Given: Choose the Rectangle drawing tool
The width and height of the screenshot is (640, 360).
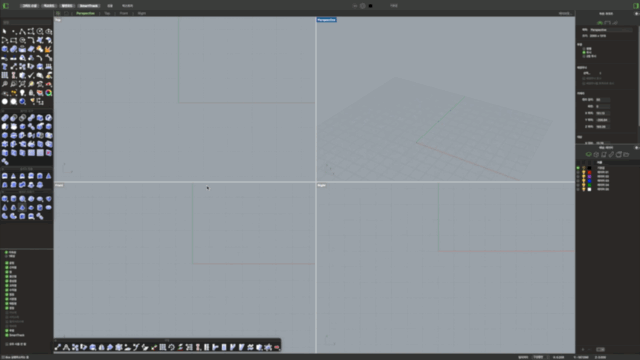Looking at the screenshot, I should 13,40.
